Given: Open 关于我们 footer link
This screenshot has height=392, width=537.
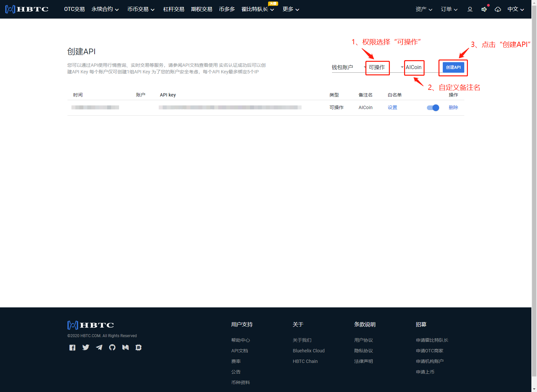Looking at the screenshot, I should coord(302,340).
